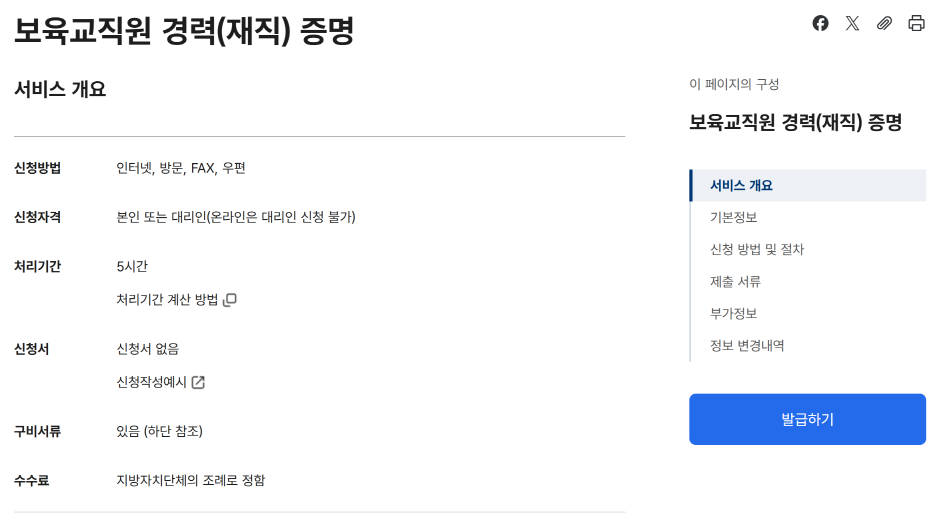Click the external link icon beside 신청작성예시
Viewport: 951px width, 528px height.
pyautogui.click(x=198, y=382)
